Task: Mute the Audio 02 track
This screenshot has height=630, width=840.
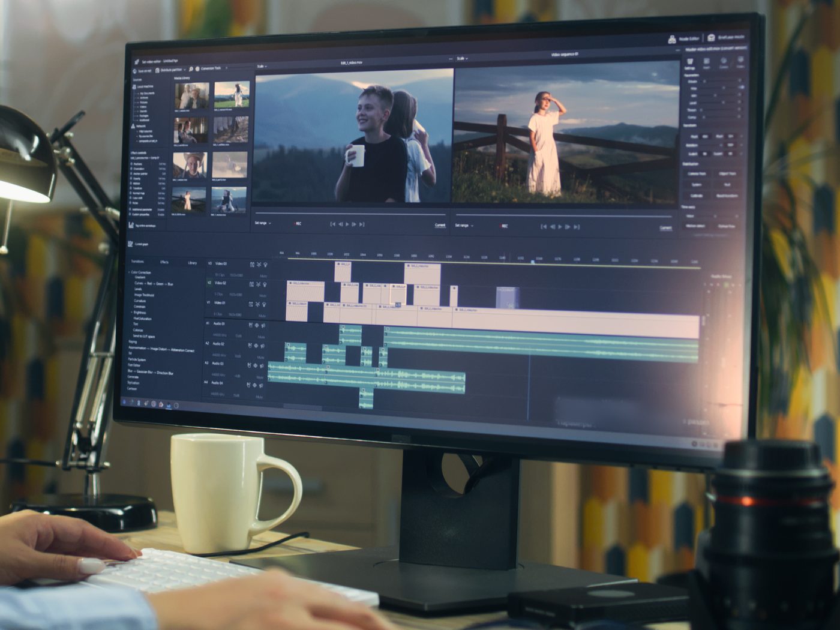Action: [x=260, y=357]
